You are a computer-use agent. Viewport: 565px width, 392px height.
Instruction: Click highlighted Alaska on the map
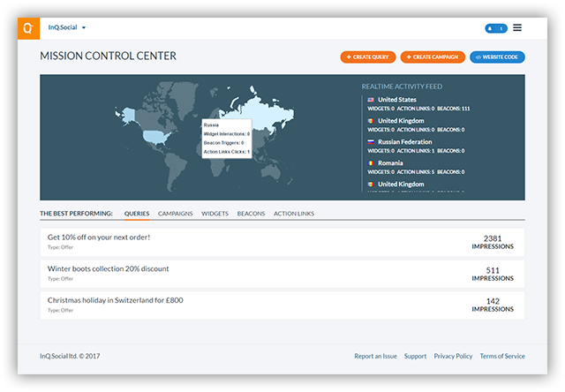tap(127, 115)
